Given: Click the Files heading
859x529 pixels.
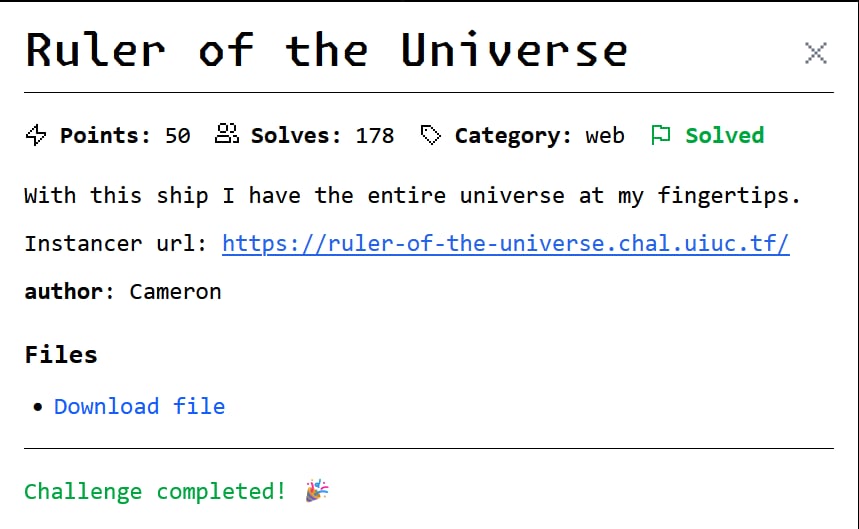Looking at the screenshot, I should pos(61,354).
